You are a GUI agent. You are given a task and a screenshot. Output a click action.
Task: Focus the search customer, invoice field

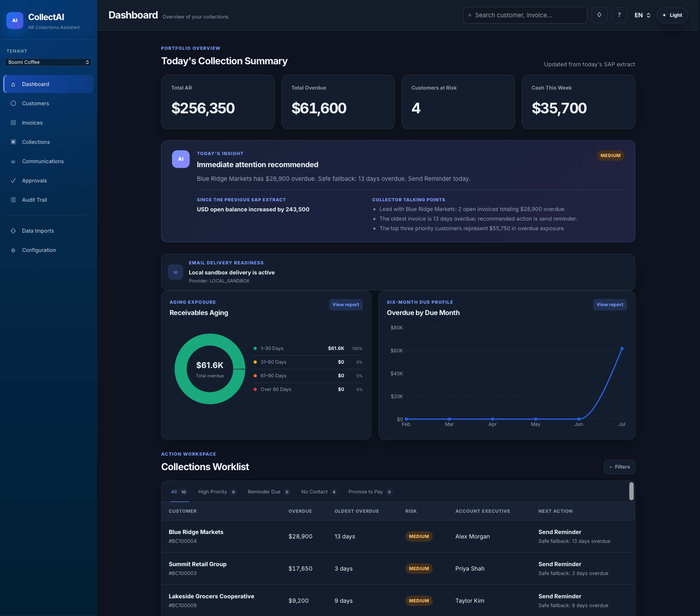click(525, 15)
